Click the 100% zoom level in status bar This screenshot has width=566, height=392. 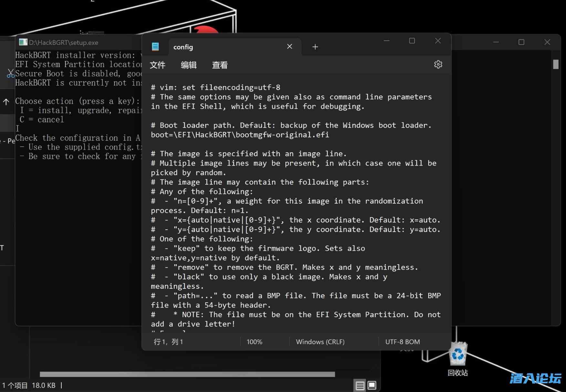pos(254,342)
